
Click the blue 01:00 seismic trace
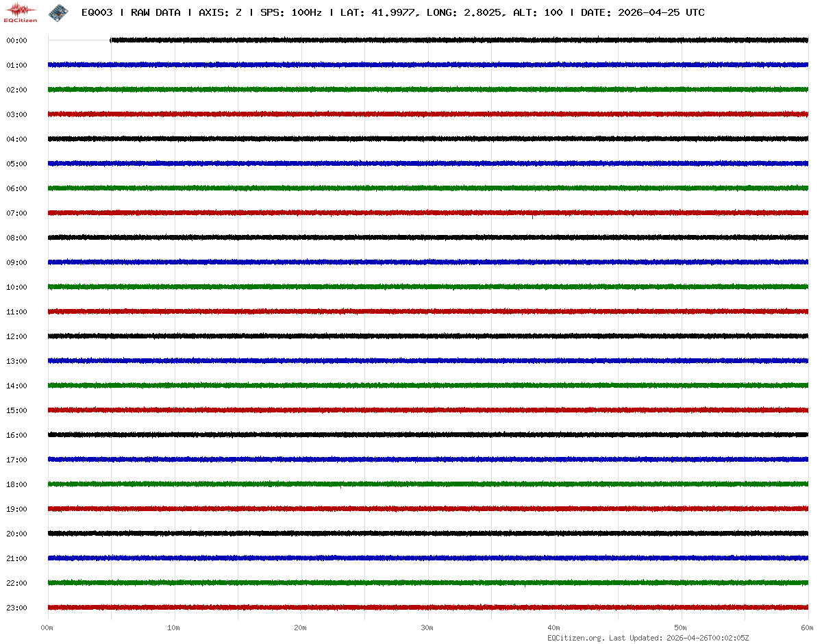click(x=411, y=65)
